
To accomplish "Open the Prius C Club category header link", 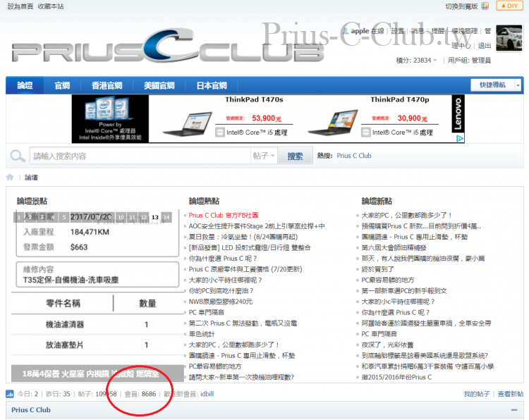I will [x=31, y=410].
